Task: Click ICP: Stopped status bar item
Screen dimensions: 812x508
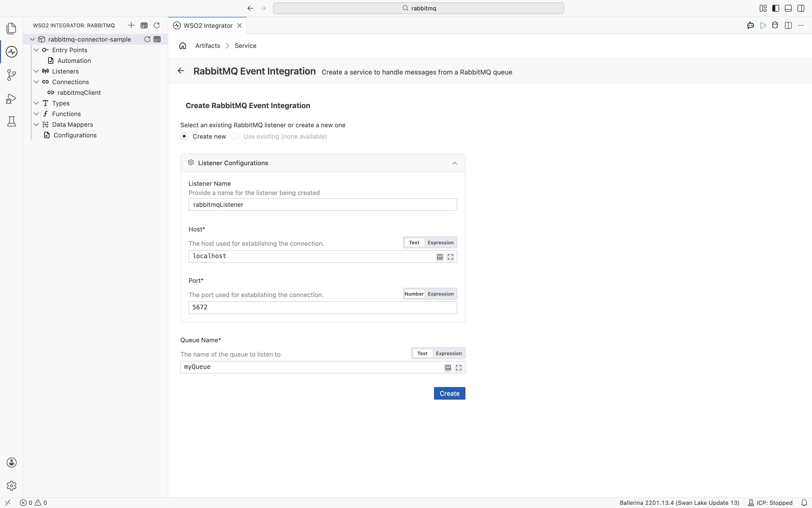Action: (770, 503)
